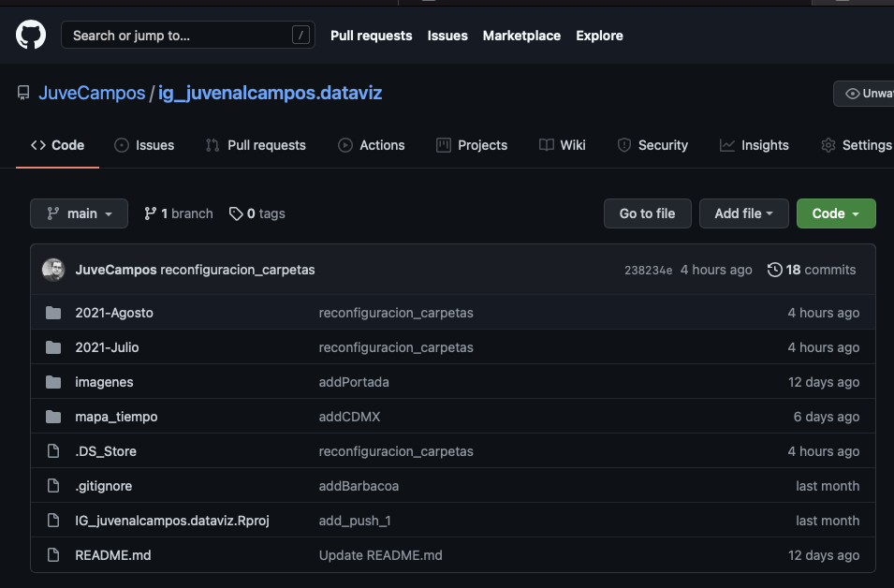Open the IG_juvenalcampos.dataviz.Rproj file

point(172,521)
